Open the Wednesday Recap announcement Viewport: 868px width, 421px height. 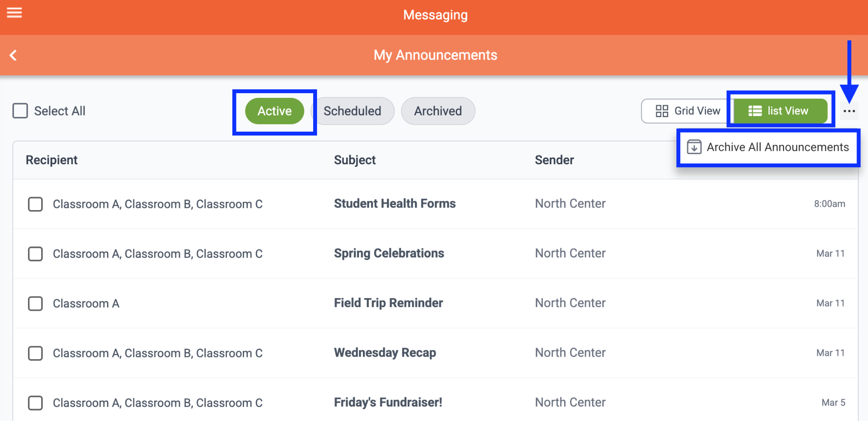tap(385, 353)
